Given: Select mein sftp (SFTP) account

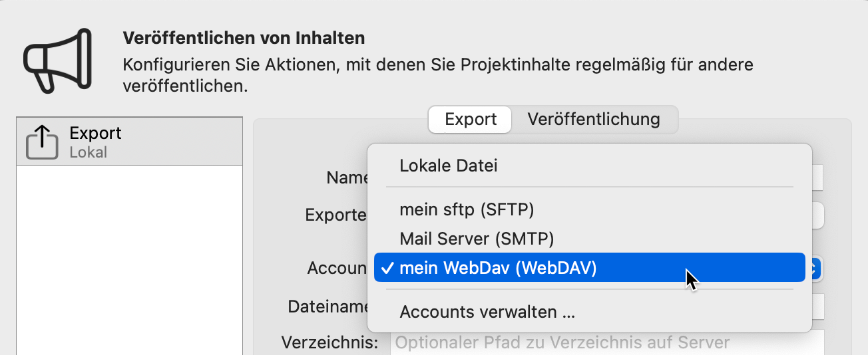Looking at the screenshot, I should (467, 210).
